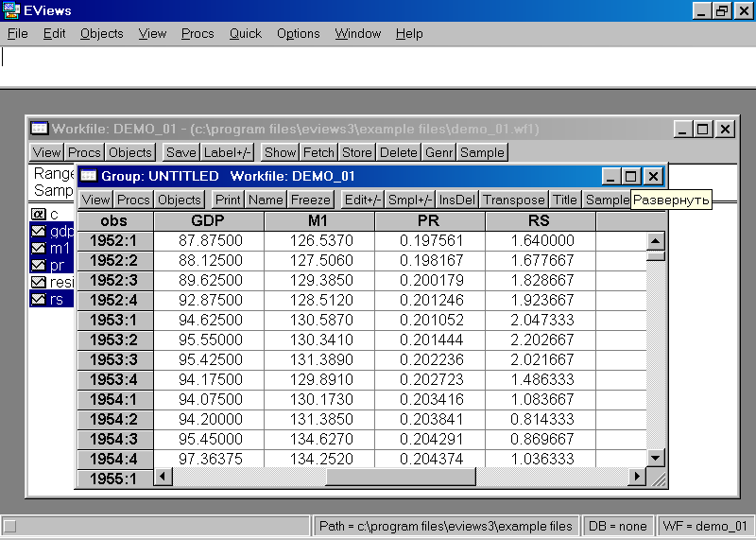756x540 pixels.
Task: Select the GDP column header
Action: pos(208,221)
